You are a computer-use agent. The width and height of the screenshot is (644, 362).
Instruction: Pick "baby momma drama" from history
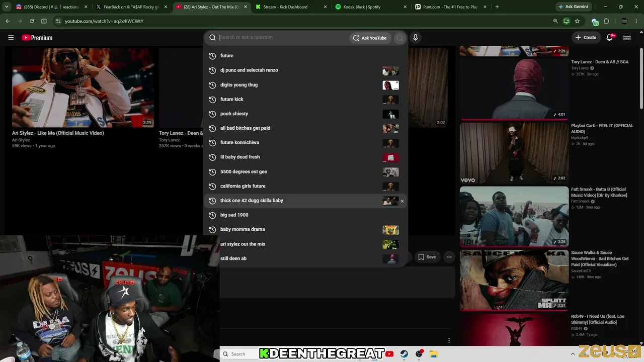[306, 230]
